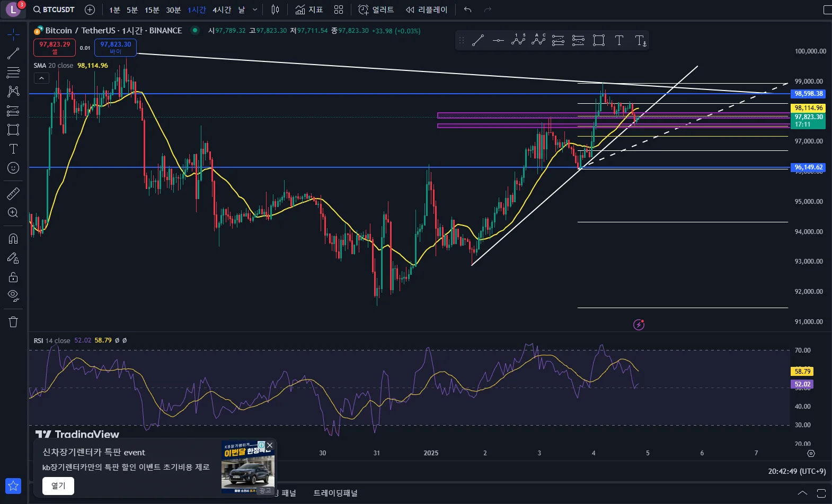Select anchored text tool in floating toolbar
Viewport: 832px width, 504px height.
640,40
